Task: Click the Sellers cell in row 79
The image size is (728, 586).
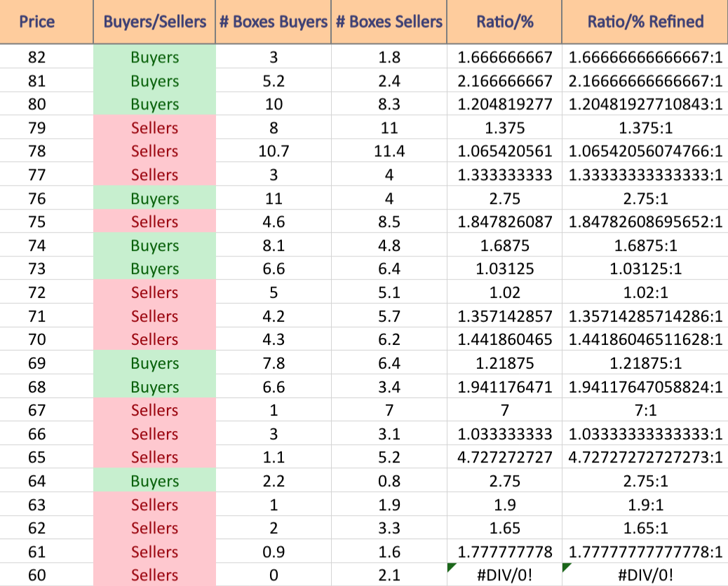Action: (x=154, y=128)
